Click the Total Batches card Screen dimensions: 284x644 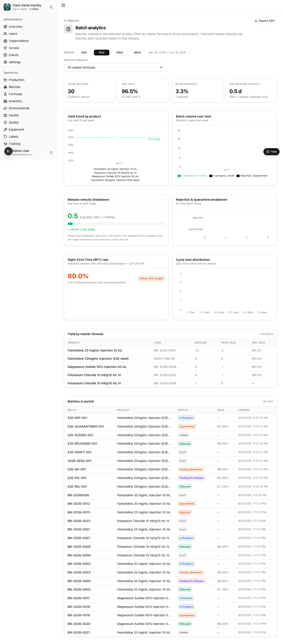point(89,90)
